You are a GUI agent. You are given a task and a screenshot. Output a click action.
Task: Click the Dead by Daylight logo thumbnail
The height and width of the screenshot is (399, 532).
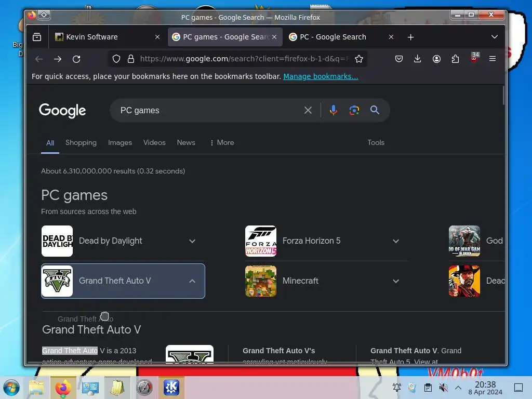pyautogui.click(x=57, y=241)
